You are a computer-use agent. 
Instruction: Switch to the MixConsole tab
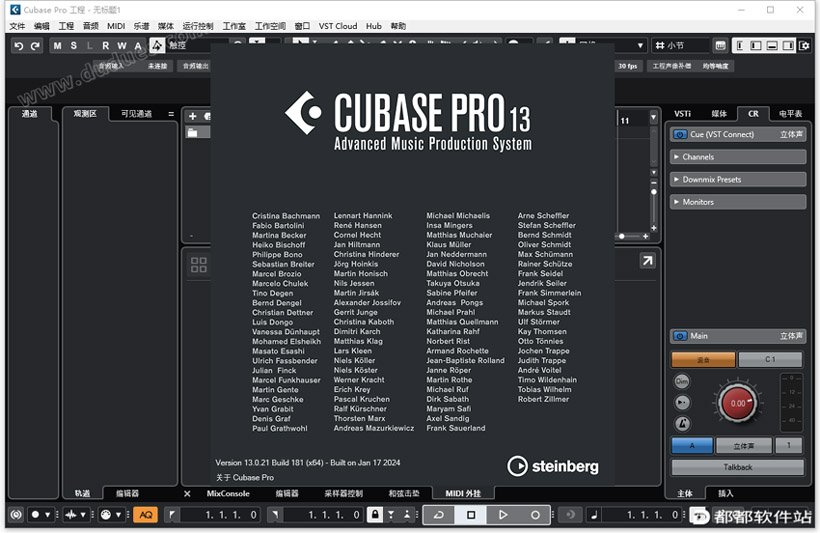coord(228,493)
